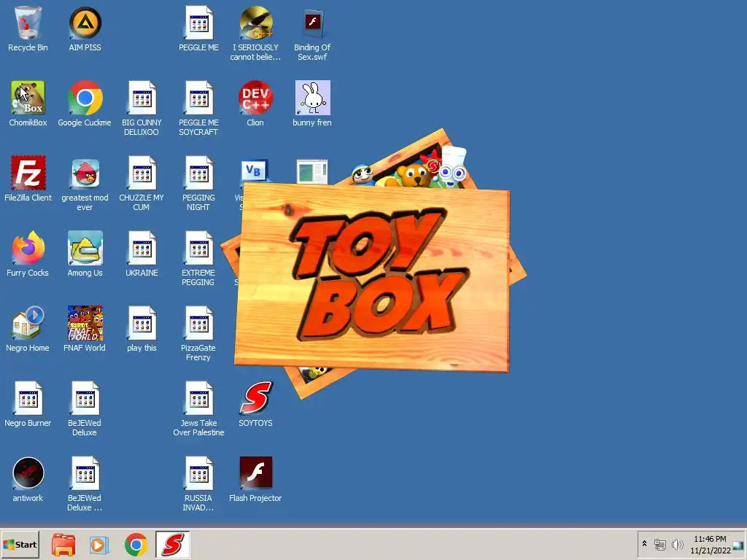Viewport: 747px width, 560px height.
Task: Launch Chrome from the taskbar
Action: point(136,544)
